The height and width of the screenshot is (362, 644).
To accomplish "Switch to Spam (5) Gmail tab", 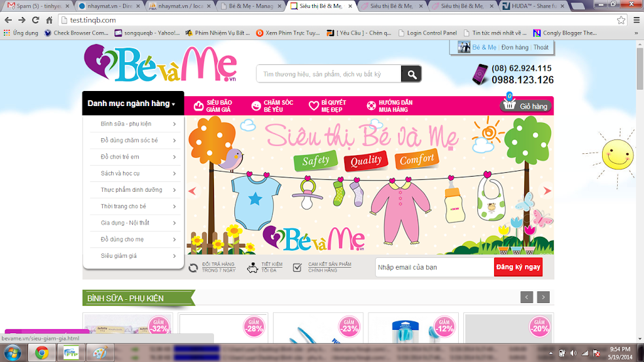I will tap(38, 6).
